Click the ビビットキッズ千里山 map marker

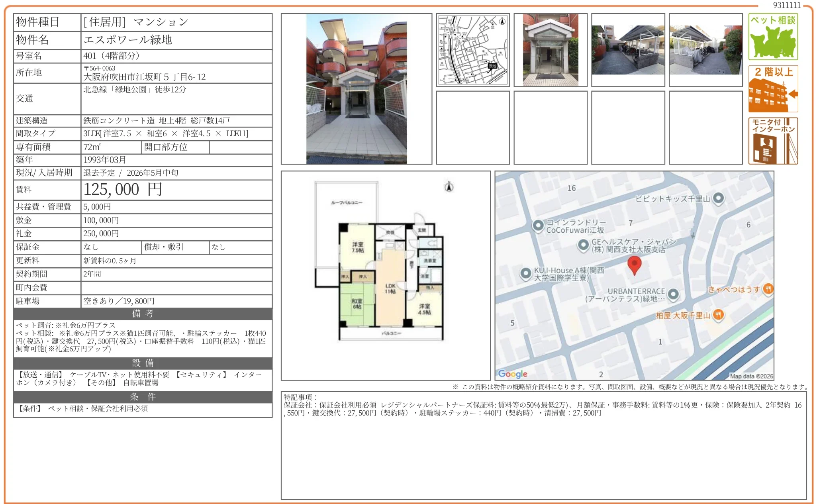[718, 198]
